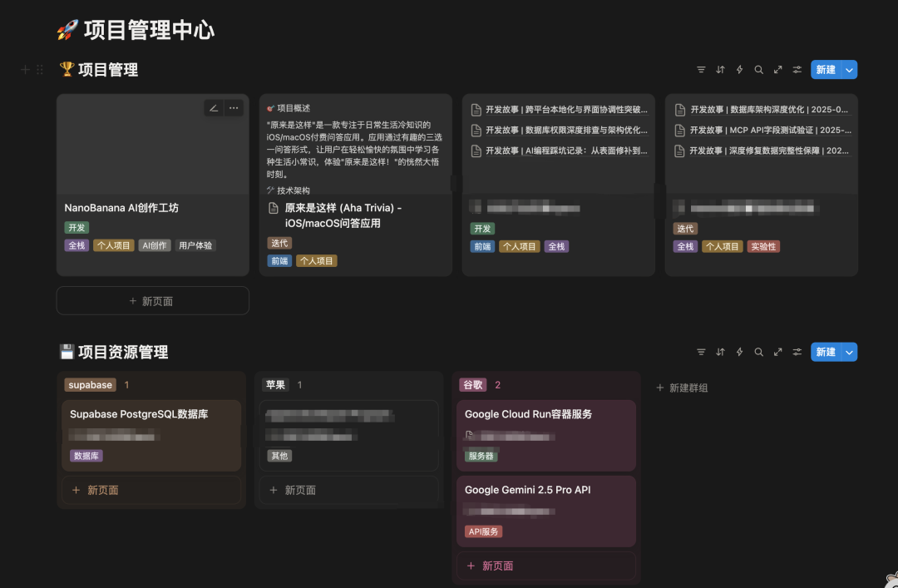This screenshot has height=588, width=898.
Task: Click search icon in 项目管理 toolbar
Action: click(758, 70)
